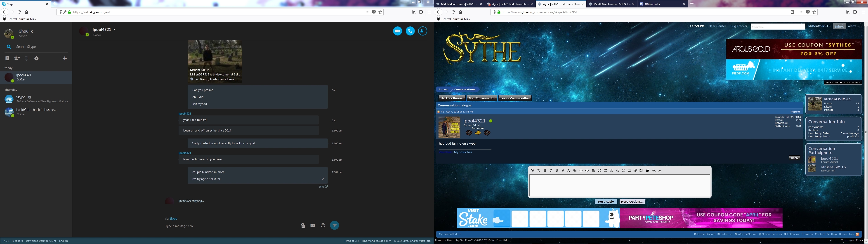This screenshot has width=868, height=244.
Task: Click the send file icon in Skype
Action: [303, 225]
